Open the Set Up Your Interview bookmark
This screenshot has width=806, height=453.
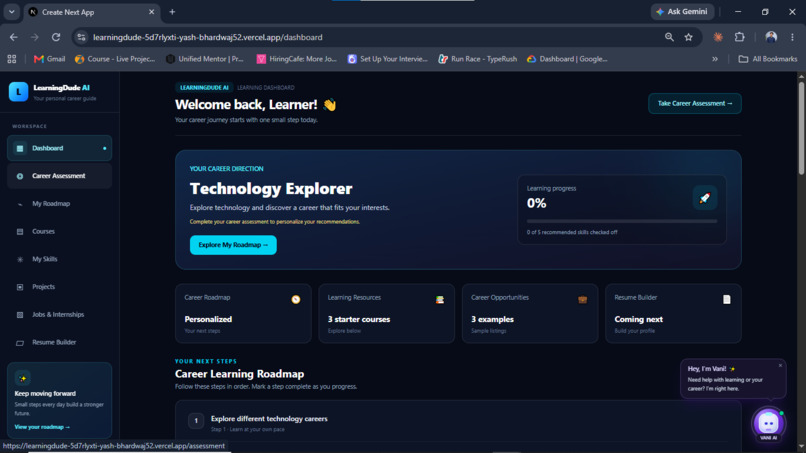pyautogui.click(x=388, y=59)
